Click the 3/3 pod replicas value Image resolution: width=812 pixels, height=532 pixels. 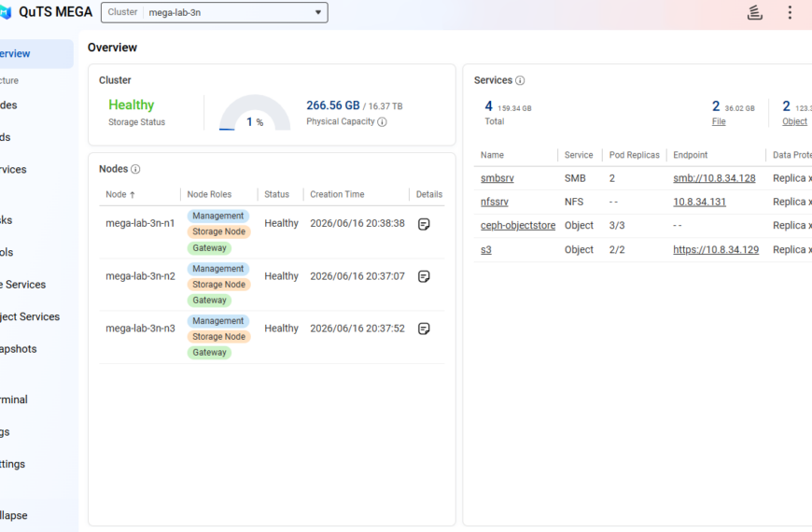click(x=617, y=225)
